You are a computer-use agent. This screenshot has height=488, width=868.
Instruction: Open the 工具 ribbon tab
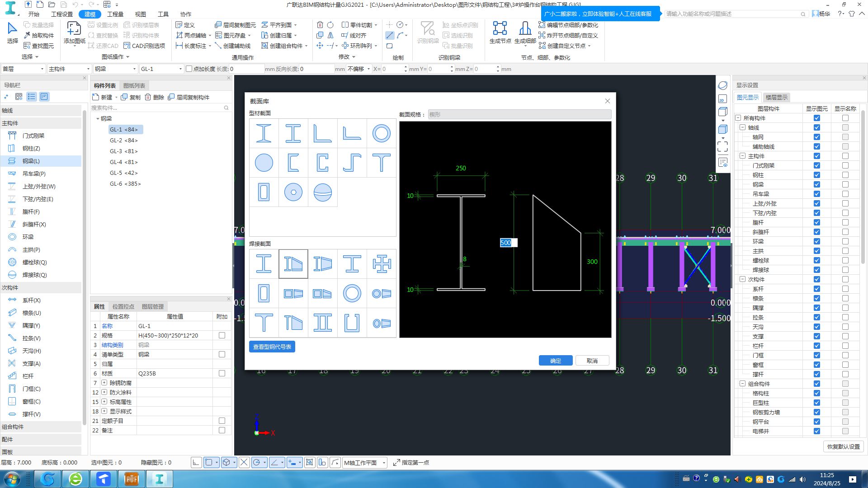click(163, 14)
